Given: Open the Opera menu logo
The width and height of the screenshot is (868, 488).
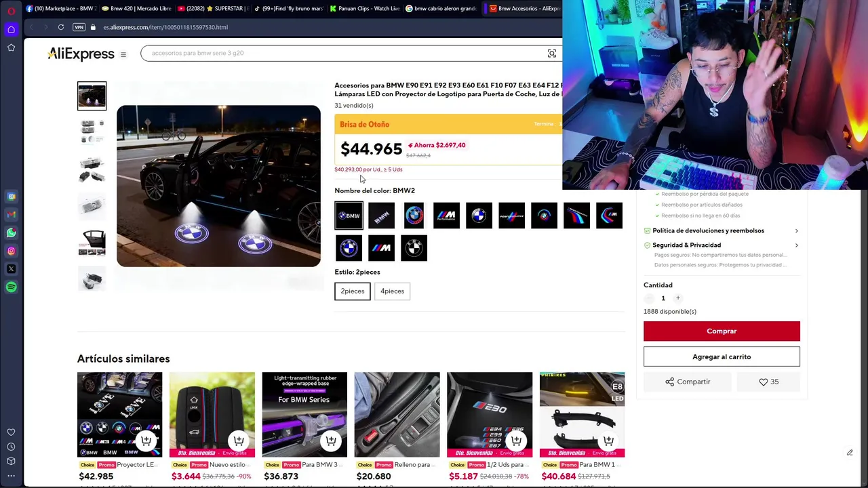Looking at the screenshot, I should coord(11,10).
